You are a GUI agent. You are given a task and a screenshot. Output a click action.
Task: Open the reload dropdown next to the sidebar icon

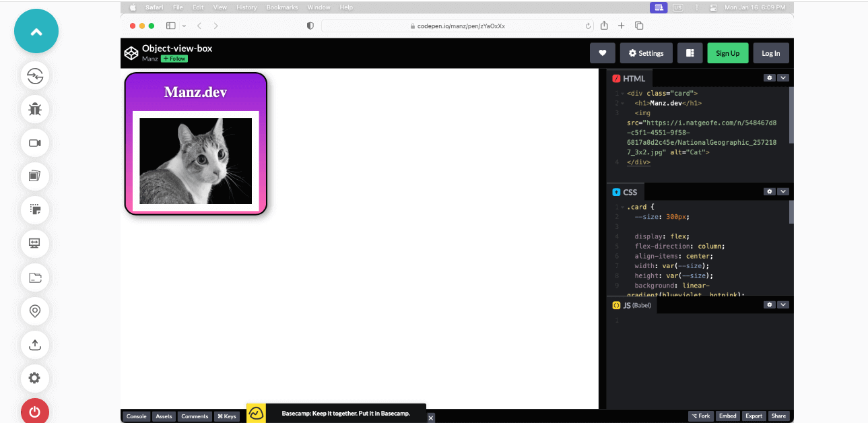pyautogui.click(x=183, y=26)
